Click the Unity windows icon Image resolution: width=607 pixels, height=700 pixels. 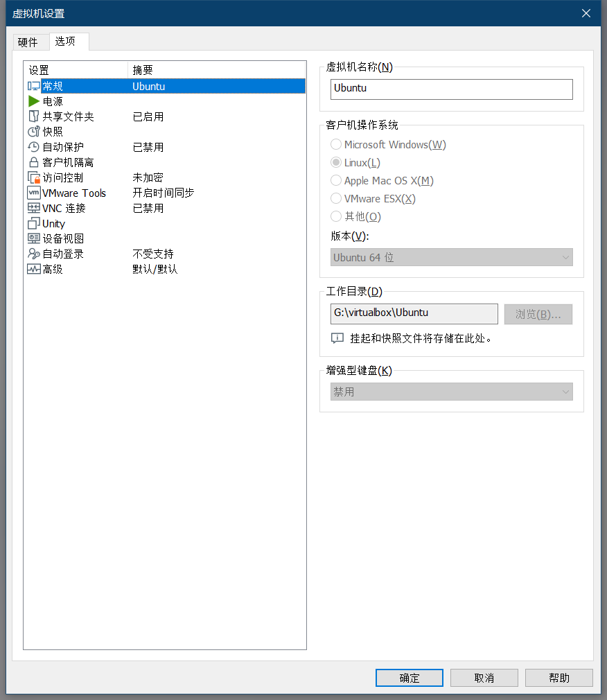(x=34, y=223)
